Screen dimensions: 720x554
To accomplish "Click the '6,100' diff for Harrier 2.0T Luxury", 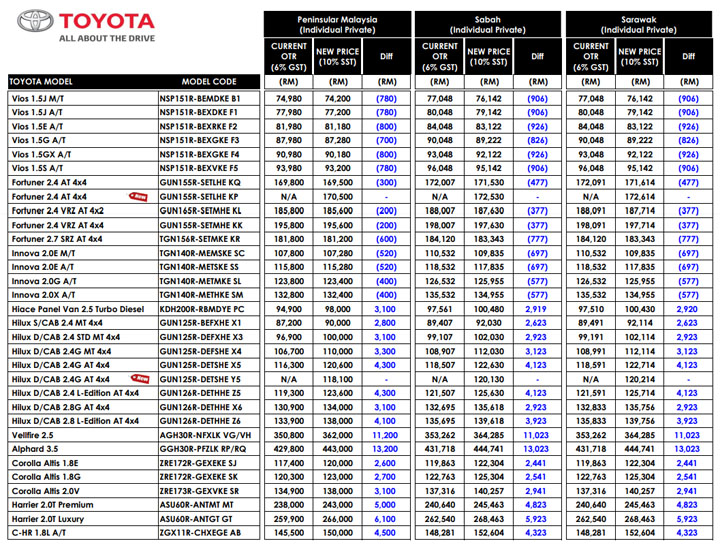I will pyautogui.click(x=385, y=519).
